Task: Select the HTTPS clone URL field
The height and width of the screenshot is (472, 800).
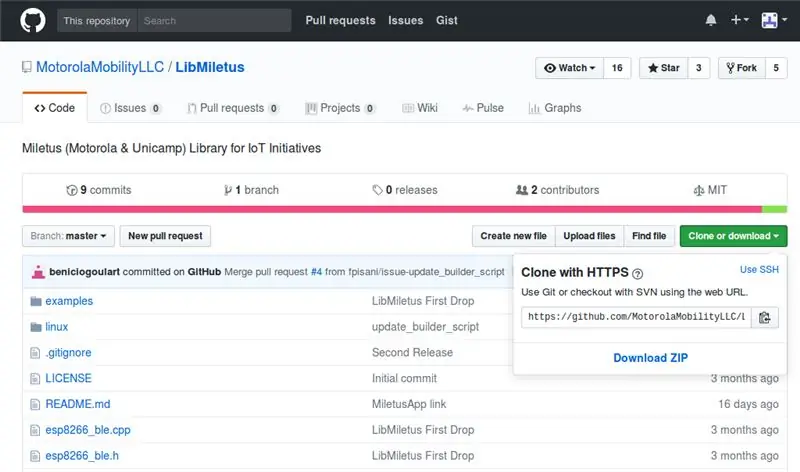Action: 636,317
